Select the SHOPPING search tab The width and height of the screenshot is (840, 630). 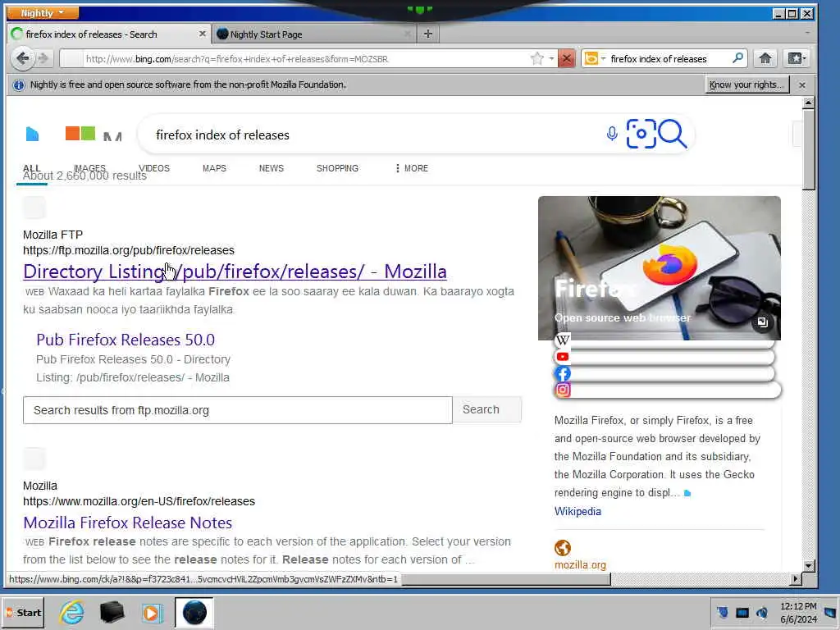(337, 168)
